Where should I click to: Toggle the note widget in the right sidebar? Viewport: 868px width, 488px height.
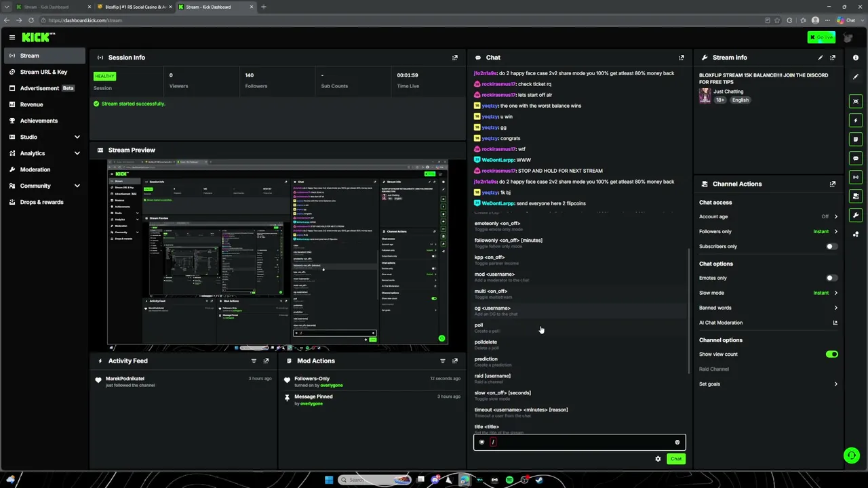click(x=856, y=139)
